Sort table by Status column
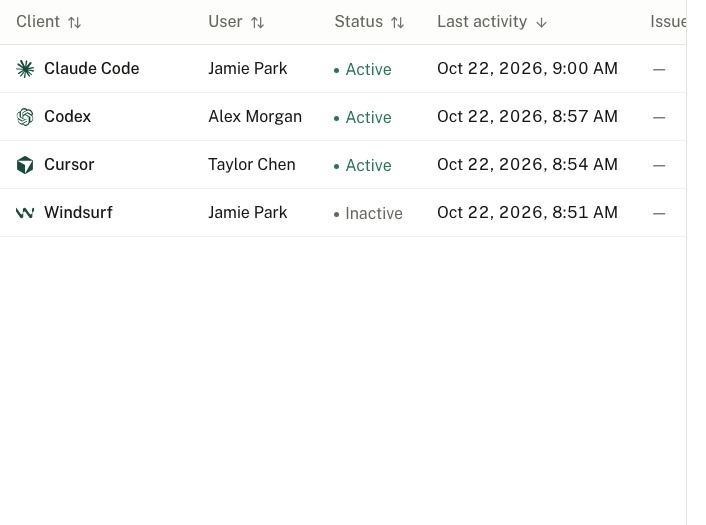706x525 pixels. click(x=369, y=22)
